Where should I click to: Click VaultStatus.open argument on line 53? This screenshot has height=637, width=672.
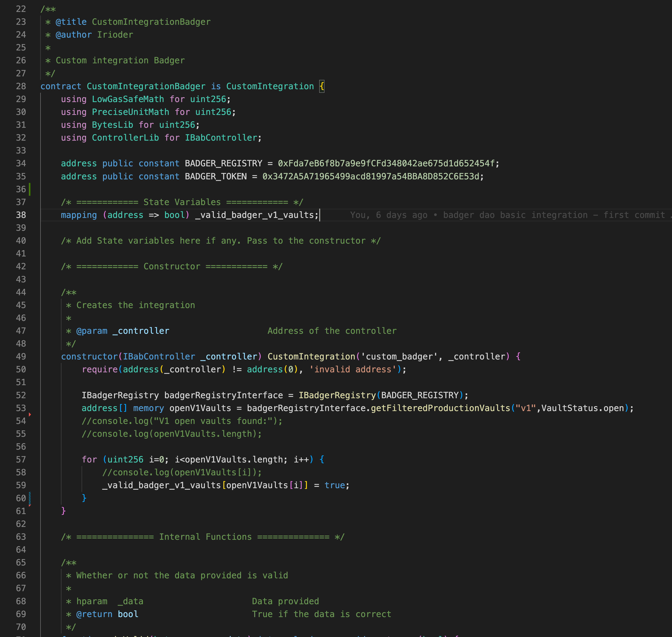coord(583,408)
